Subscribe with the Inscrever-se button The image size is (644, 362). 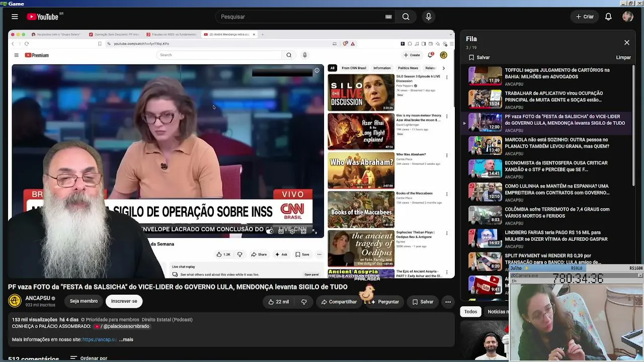click(x=124, y=301)
